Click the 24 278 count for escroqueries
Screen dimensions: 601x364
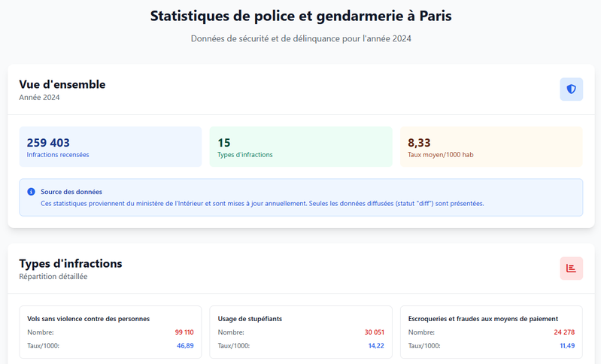click(x=564, y=332)
